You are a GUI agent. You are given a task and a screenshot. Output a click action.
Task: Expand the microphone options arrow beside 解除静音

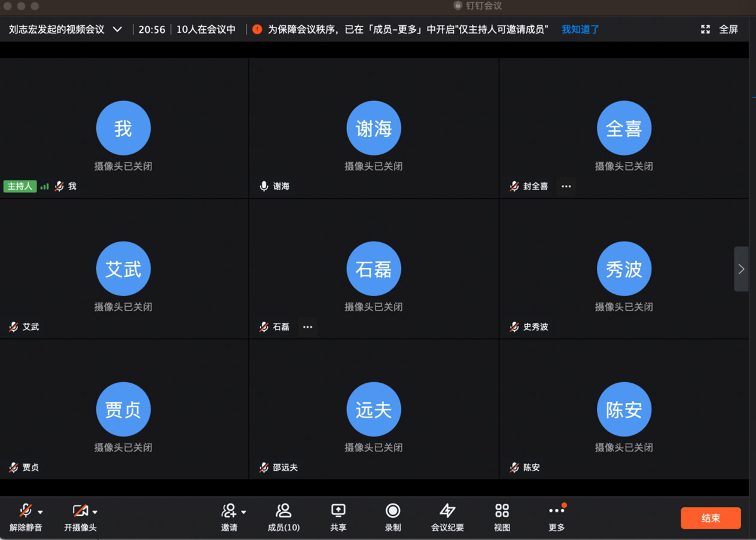pos(40,512)
